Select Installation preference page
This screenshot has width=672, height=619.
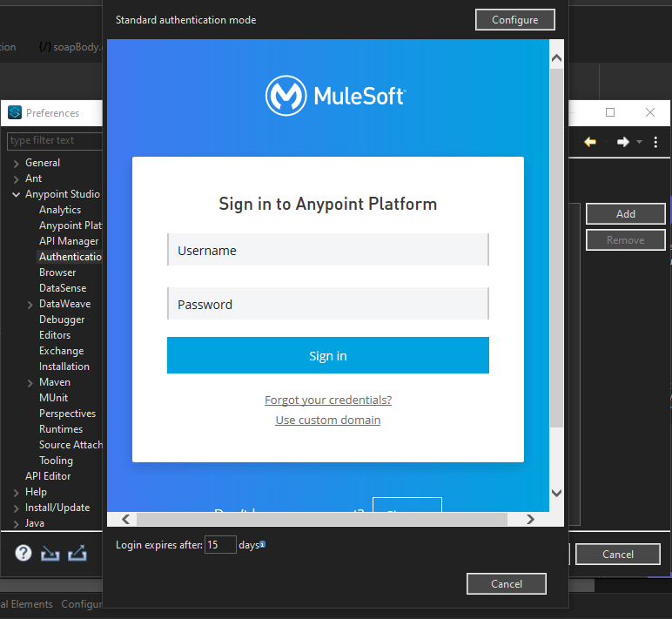[x=64, y=367]
